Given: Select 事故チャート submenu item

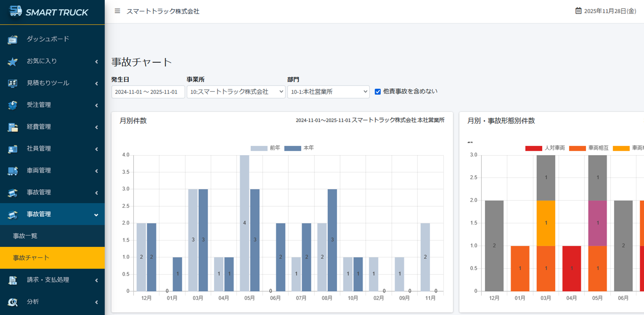Looking at the screenshot, I should tap(31, 258).
